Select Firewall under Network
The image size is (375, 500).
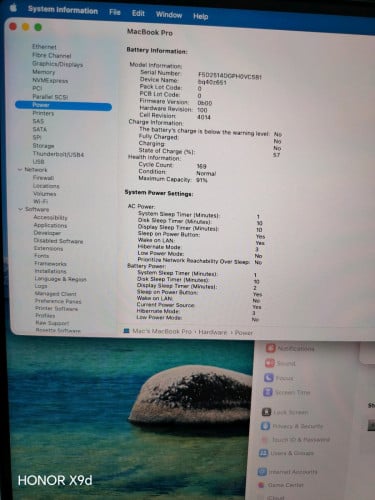(x=43, y=178)
